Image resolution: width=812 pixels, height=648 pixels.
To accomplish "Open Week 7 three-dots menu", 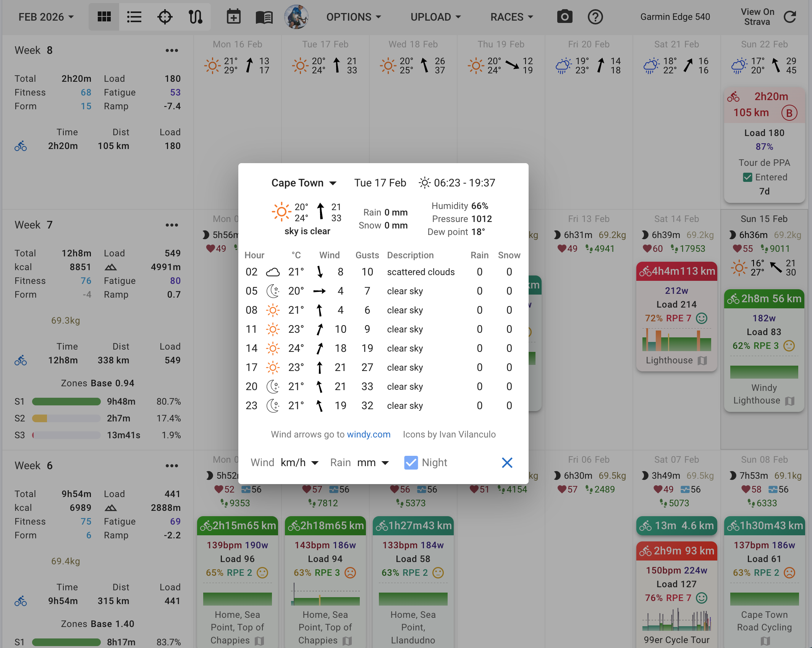I will (172, 225).
